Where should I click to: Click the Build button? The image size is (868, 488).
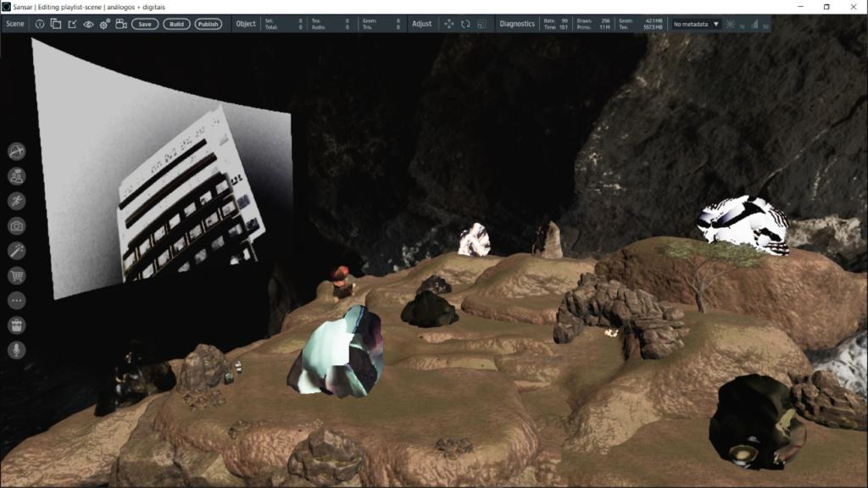pyautogui.click(x=176, y=24)
